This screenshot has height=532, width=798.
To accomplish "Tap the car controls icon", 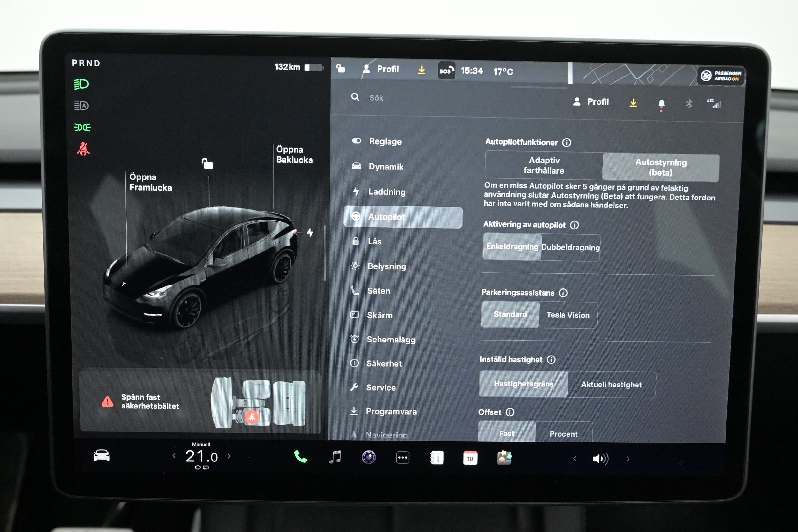I will click(x=102, y=456).
